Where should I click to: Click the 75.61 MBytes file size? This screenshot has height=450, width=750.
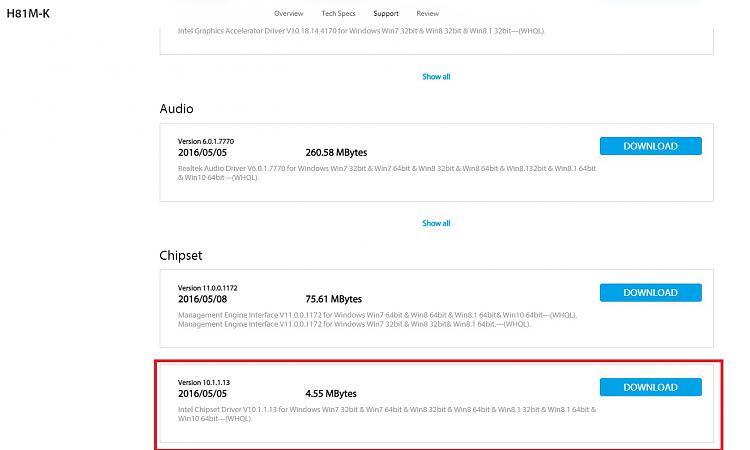click(333, 299)
